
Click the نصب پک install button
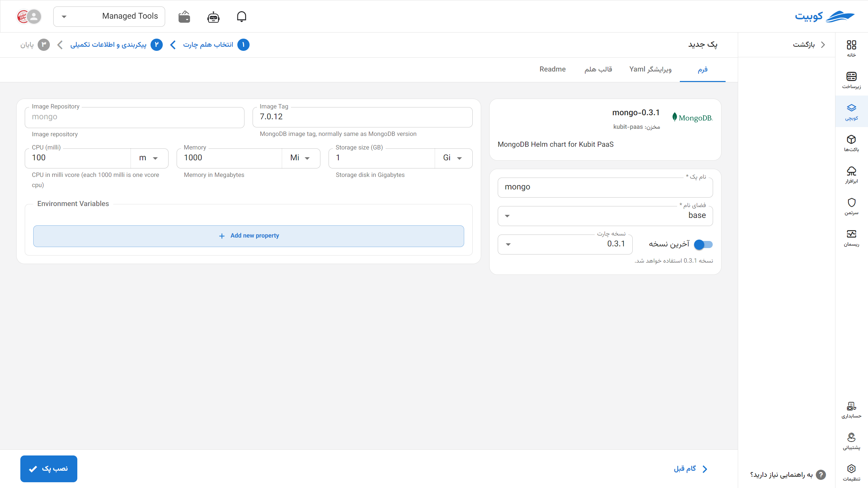(x=49, y=469)
